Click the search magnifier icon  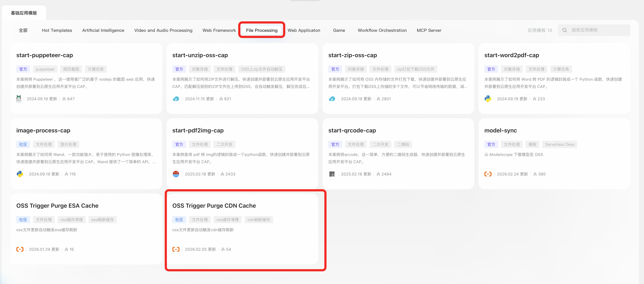565,30
